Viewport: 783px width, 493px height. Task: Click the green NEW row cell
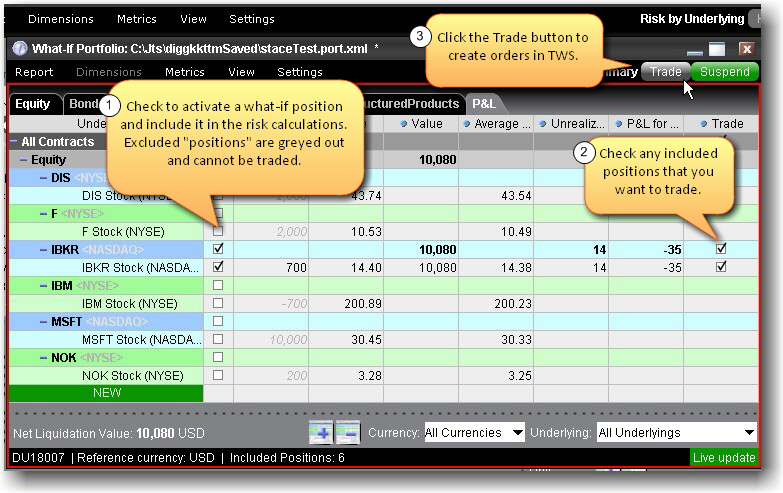tap(106, 393)
